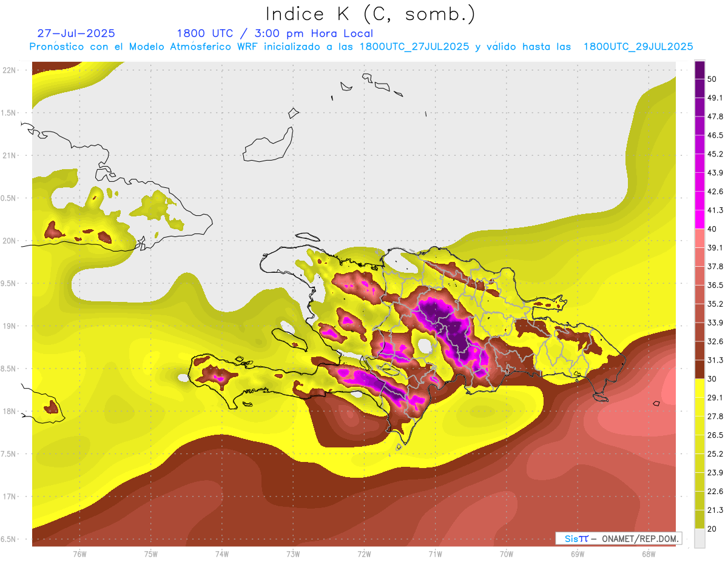728x562 pixels.
Task: Click the 31.3 color scale label
Action: pos(715,360)
